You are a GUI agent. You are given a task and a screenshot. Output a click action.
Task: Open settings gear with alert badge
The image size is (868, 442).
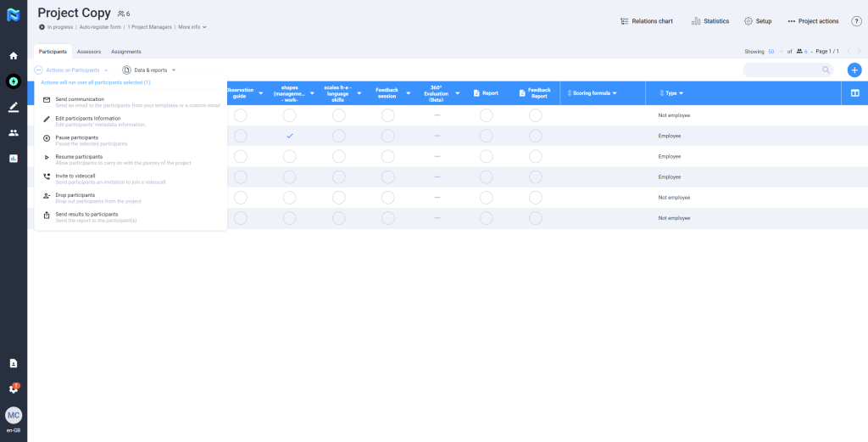pos(14,389)
